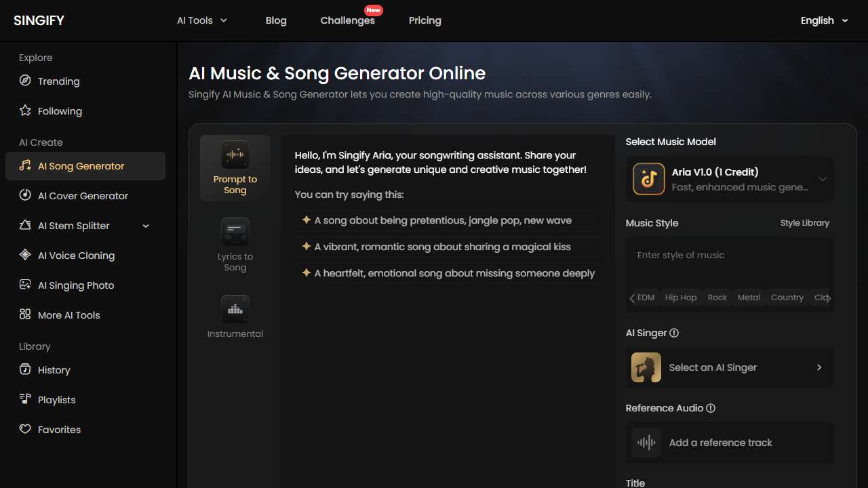The height and width of the screenshot is (488, 868).
Task: Pick the jangle pop, new wave suggestion
Action: pyautogui.click(x=448, y=220)
